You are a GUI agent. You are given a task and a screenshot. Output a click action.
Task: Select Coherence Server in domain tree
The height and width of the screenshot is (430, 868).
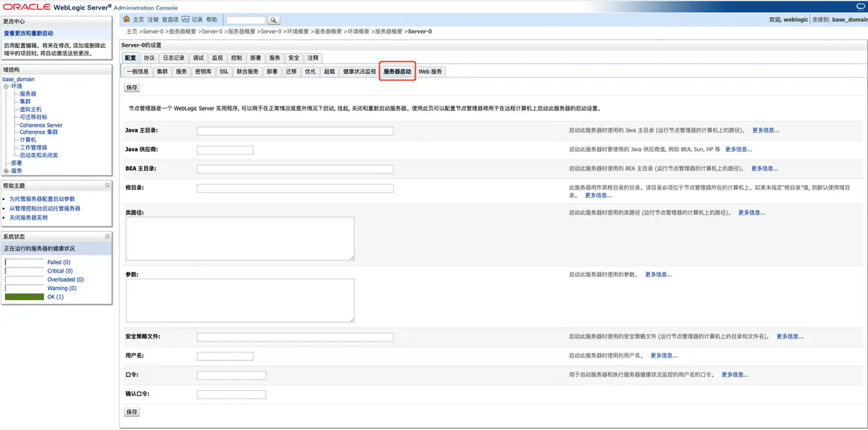pyautogui.click(x=41, y=125)
